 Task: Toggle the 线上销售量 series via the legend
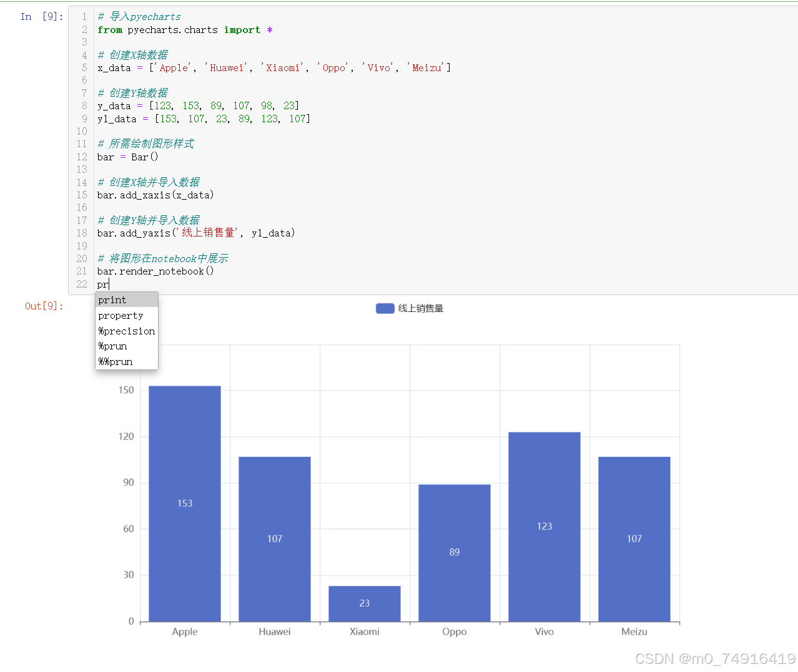point(422,308)
